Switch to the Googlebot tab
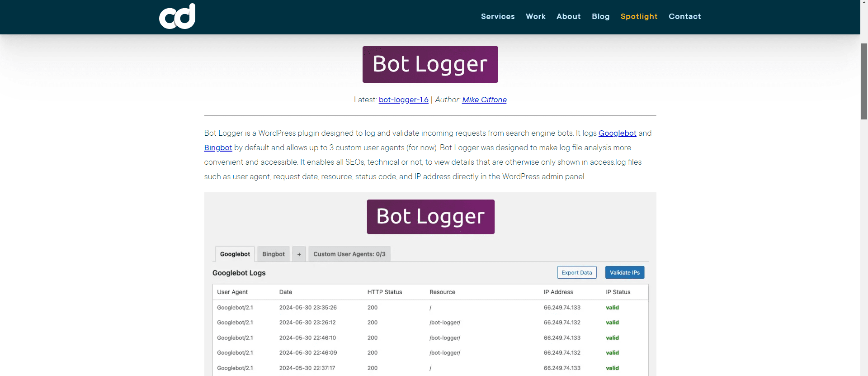This screenshot has width=868, height=376. point(235,254)
